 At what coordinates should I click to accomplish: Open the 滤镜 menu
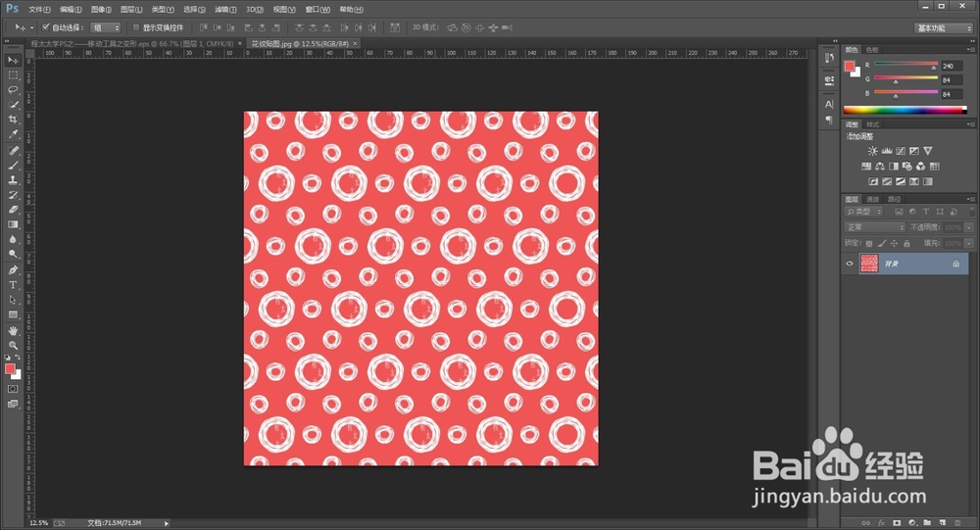[x=225, y=10]
